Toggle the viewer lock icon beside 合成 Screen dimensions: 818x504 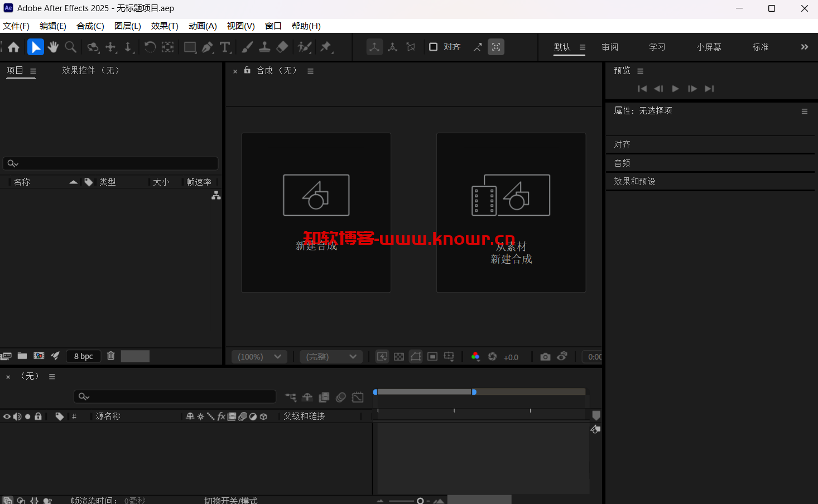coord(247,70)
